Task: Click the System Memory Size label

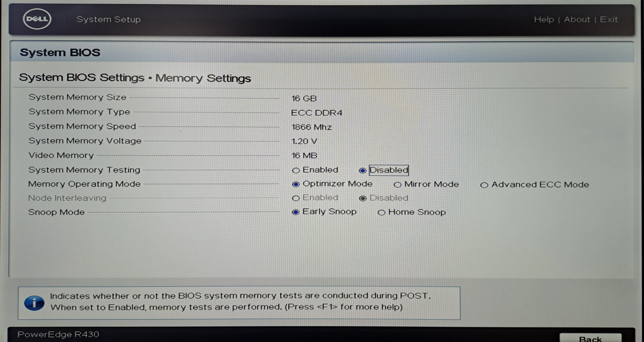Action: click(x=77, y=97)
